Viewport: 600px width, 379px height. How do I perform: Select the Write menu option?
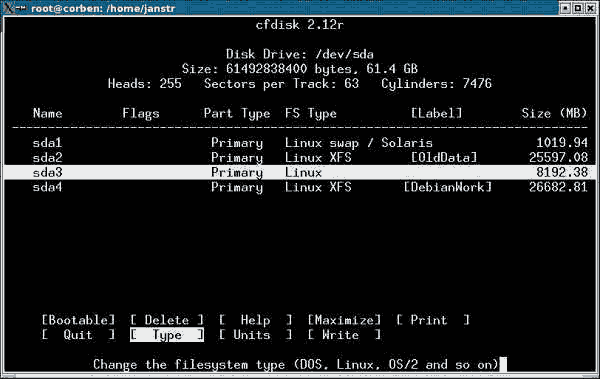344,335
